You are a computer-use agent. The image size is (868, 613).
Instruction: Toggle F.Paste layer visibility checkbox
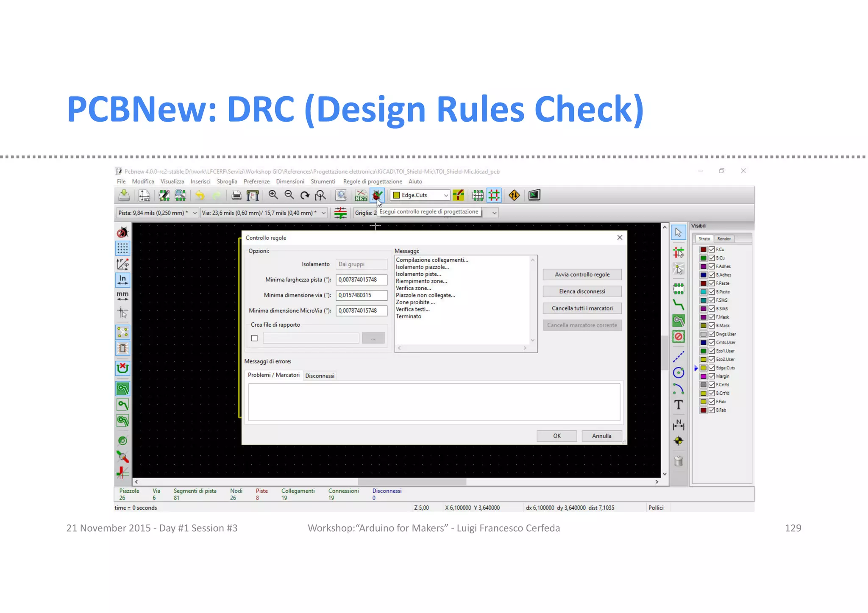point(712,283)
